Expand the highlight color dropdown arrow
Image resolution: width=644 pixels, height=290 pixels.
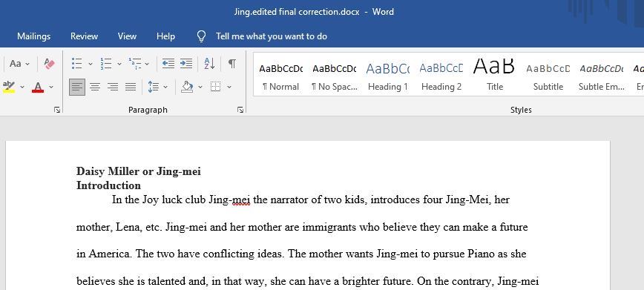coord(22,87)
